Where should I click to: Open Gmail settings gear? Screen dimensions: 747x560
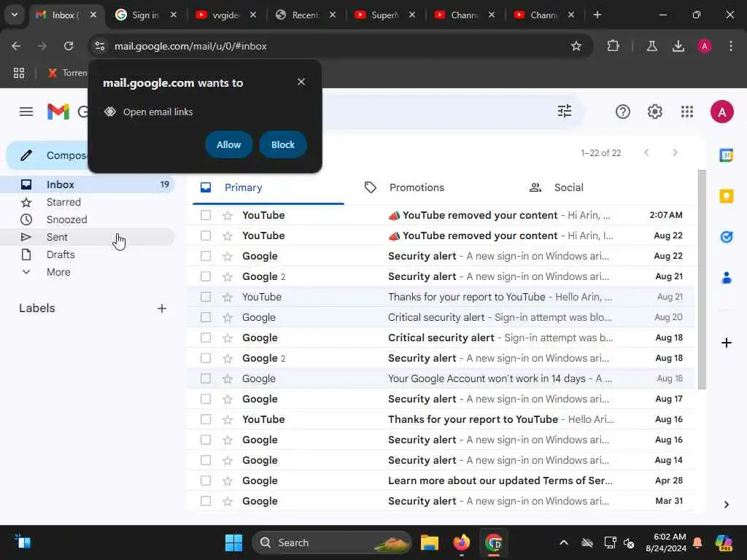[655, 112]
